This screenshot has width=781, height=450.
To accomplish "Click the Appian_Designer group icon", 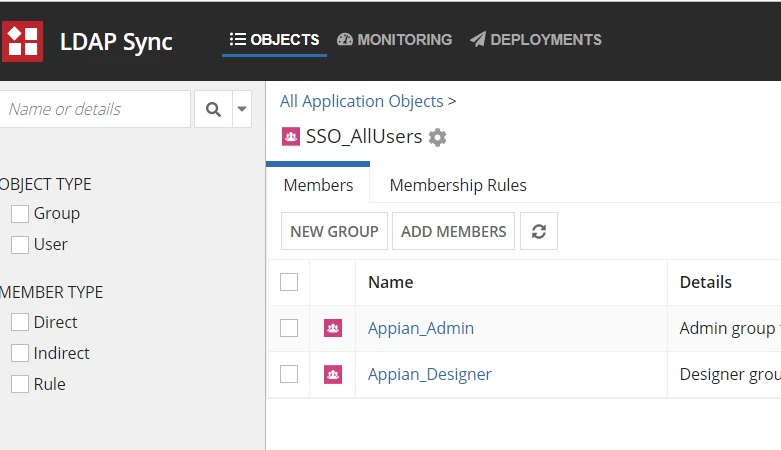I will (333, 374).
